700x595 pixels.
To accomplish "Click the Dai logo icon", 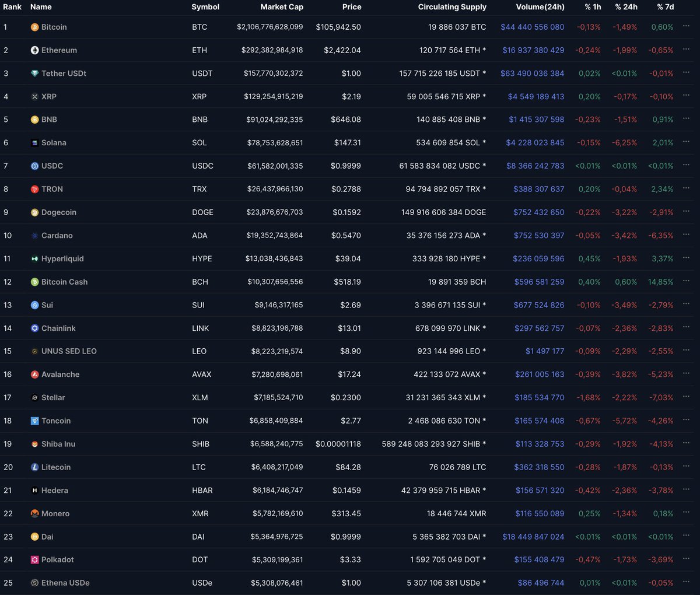I will pyautogui.click(x=34, y=537).
